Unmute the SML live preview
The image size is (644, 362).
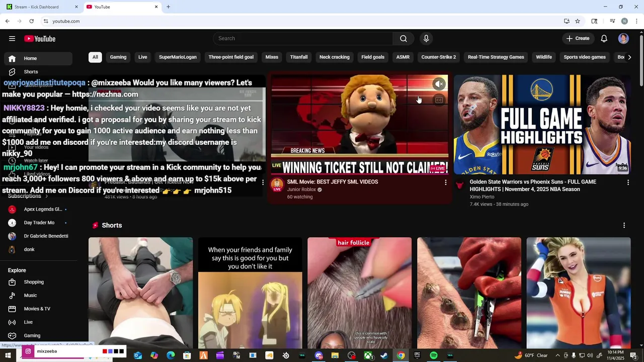tap(439, 84)
